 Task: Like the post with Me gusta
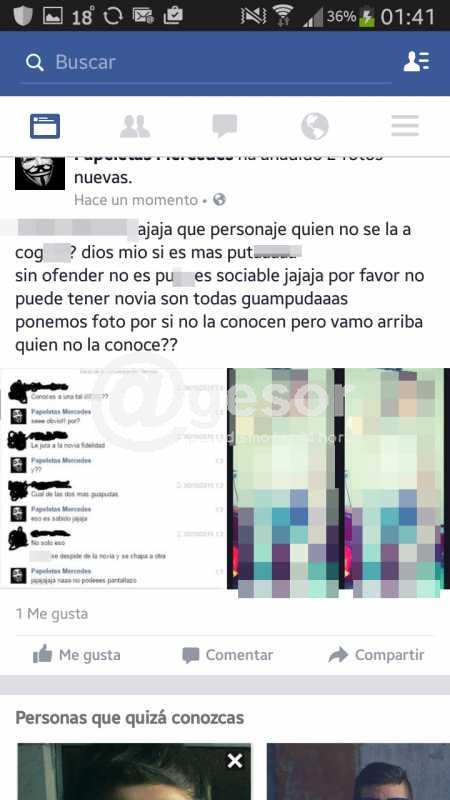77,655
